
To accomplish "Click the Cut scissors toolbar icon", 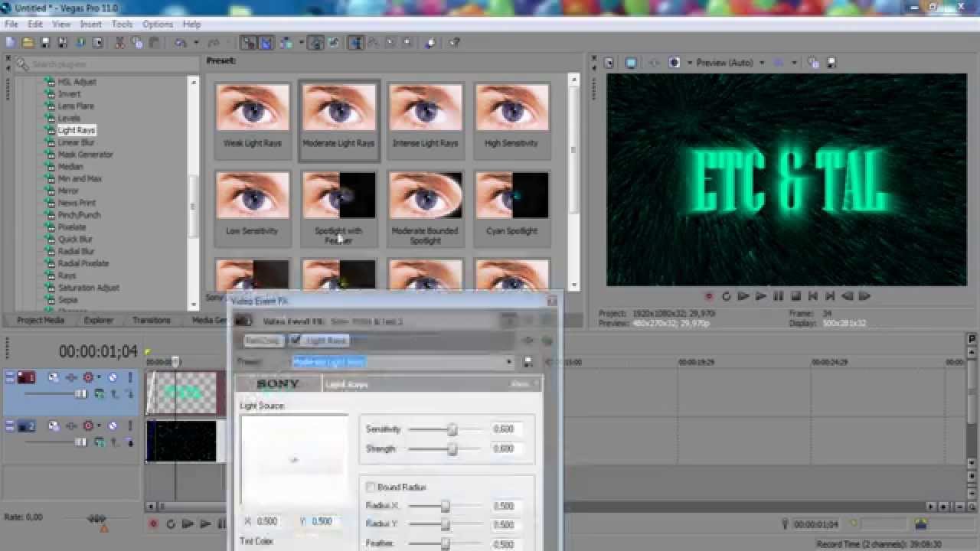I will 120,43.
